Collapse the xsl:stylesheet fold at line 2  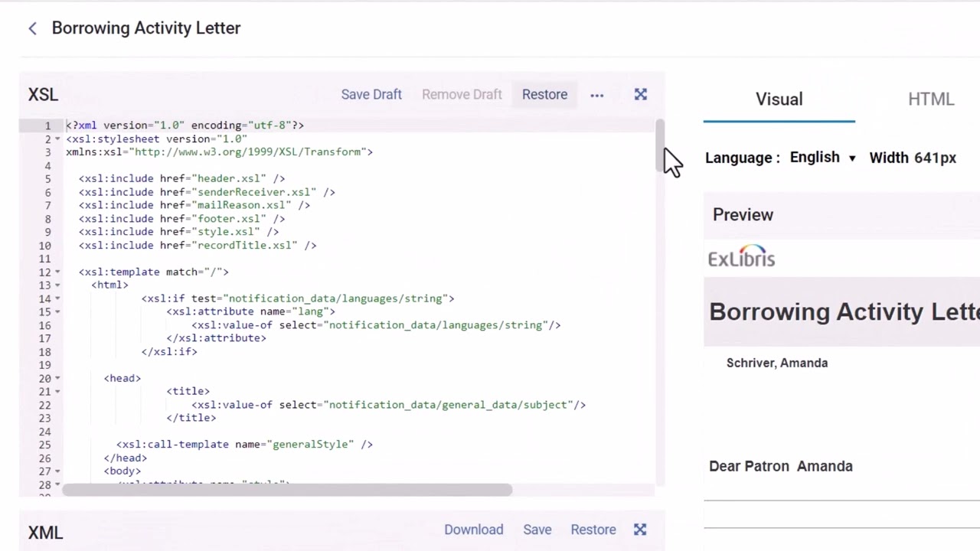click(x=57, y=139)
